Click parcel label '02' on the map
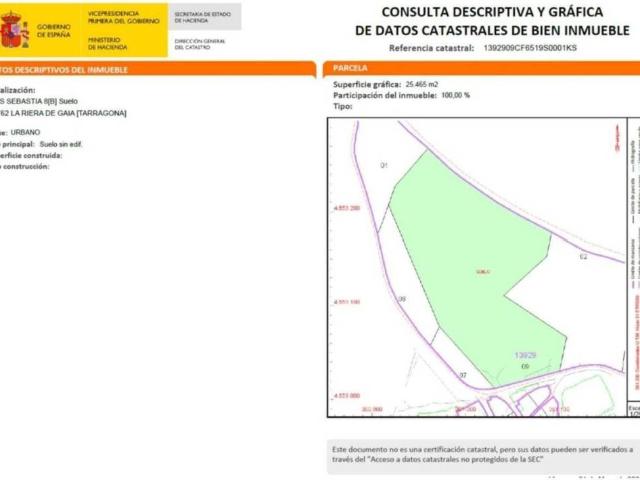640x480 pixels. (x=583, y=257)
